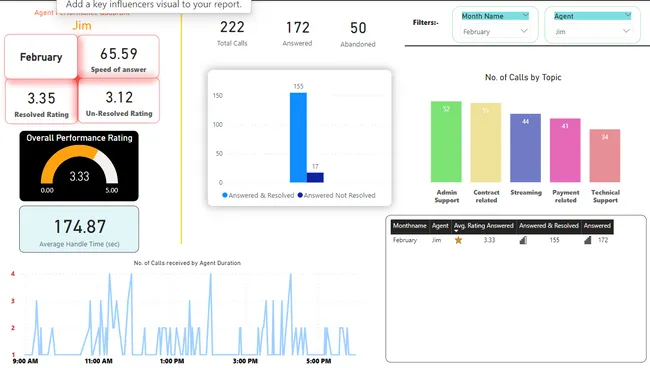
Task: Click the 65.59 Speed of answer card
Action: coord(119,57)
